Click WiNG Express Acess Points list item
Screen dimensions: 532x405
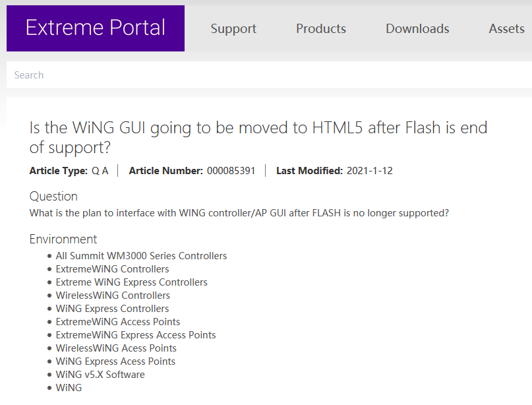click(115, 361)
